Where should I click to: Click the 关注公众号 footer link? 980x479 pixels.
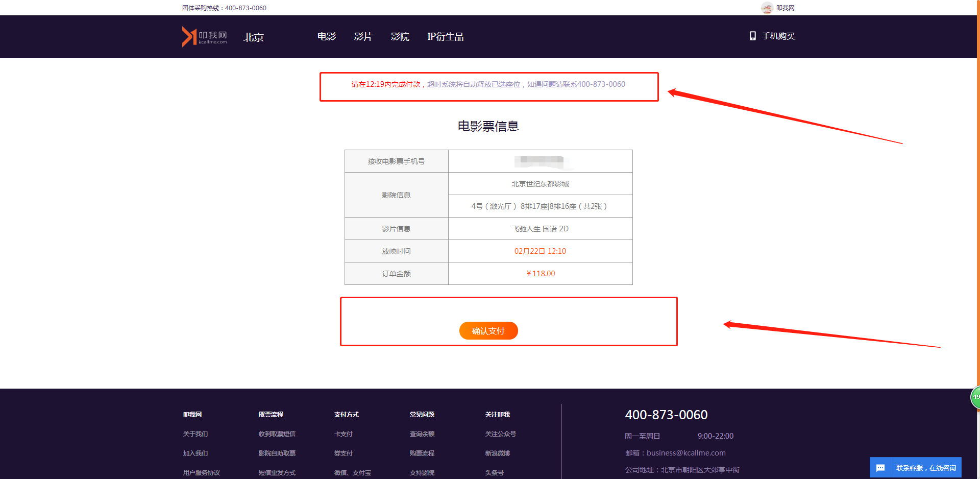coord(500,434)
